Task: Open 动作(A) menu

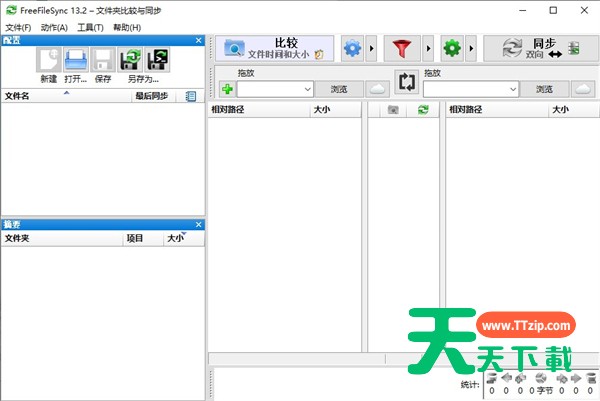Action: pos(54,28)
